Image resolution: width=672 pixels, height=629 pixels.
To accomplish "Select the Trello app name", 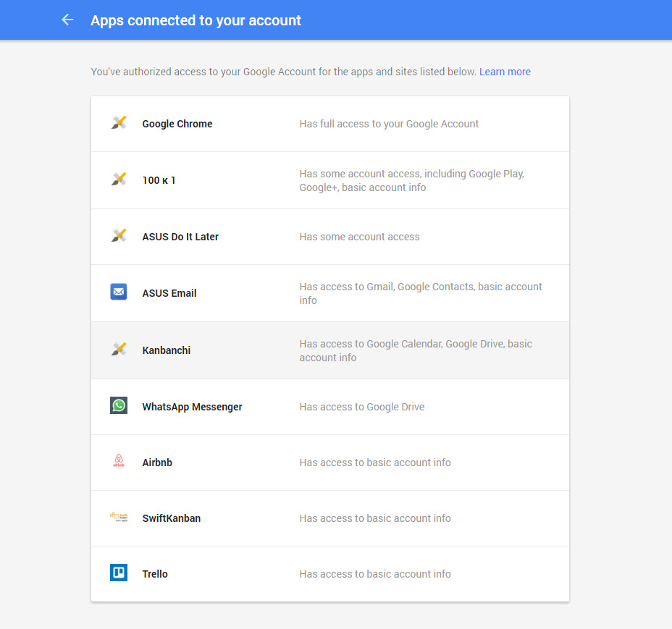I will [x=155, y=574].
